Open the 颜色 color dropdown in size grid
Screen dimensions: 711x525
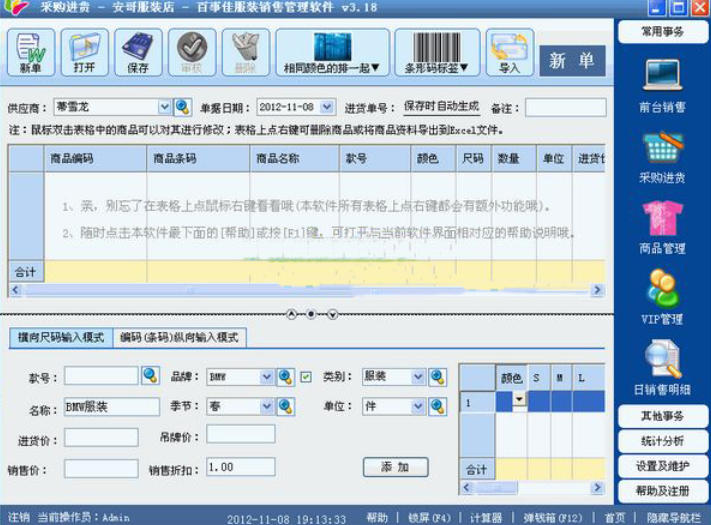click(519, 399)
